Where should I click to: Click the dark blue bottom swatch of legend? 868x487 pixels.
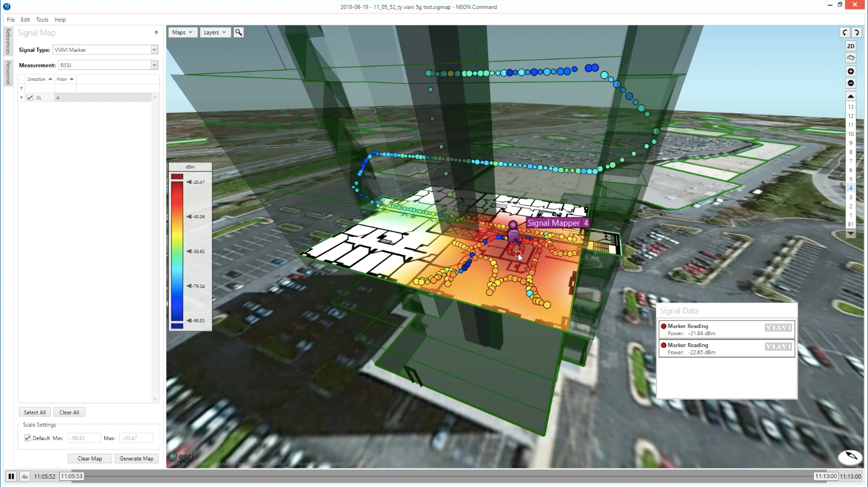(x=177, y=326)
